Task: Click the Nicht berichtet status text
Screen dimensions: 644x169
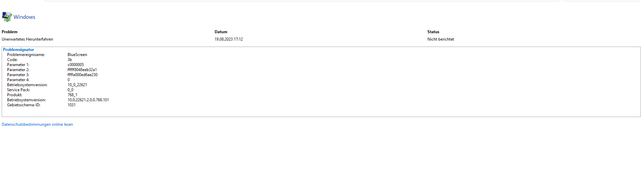Action: [441, 39]
